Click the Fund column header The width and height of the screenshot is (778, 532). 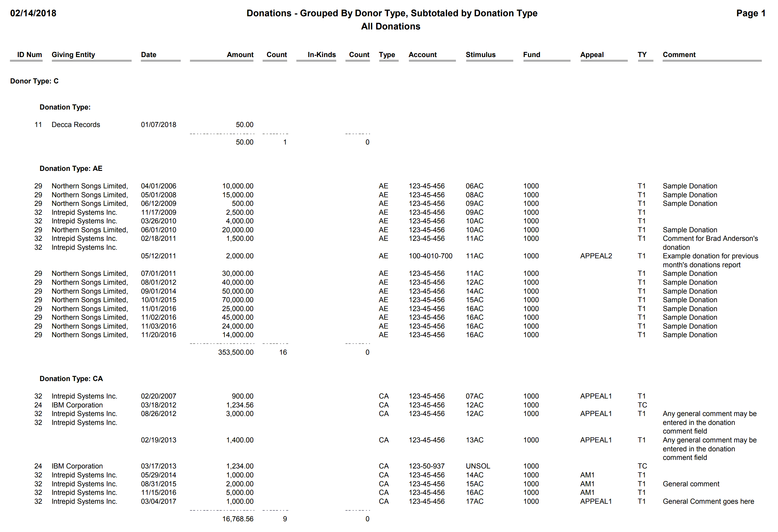532,55
